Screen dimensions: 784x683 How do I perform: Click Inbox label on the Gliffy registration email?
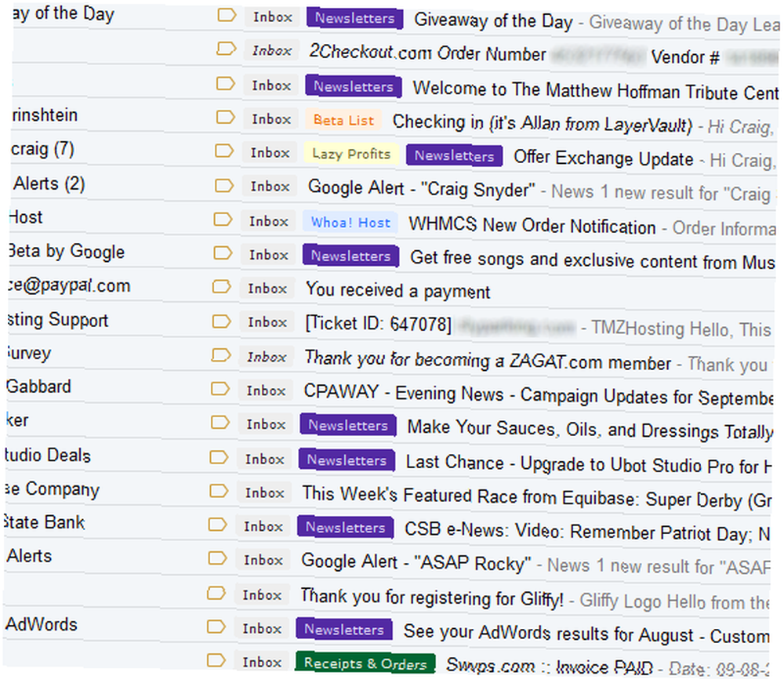(x=262, y=595)
